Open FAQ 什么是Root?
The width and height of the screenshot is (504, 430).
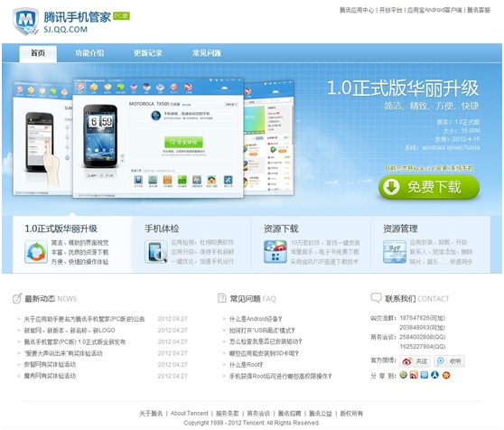tap(246, 364)
